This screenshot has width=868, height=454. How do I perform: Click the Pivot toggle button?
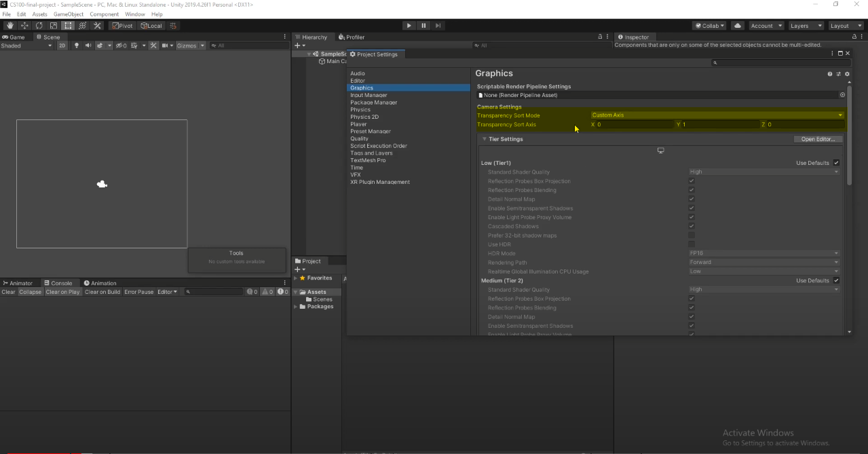[x=122, y=26]
